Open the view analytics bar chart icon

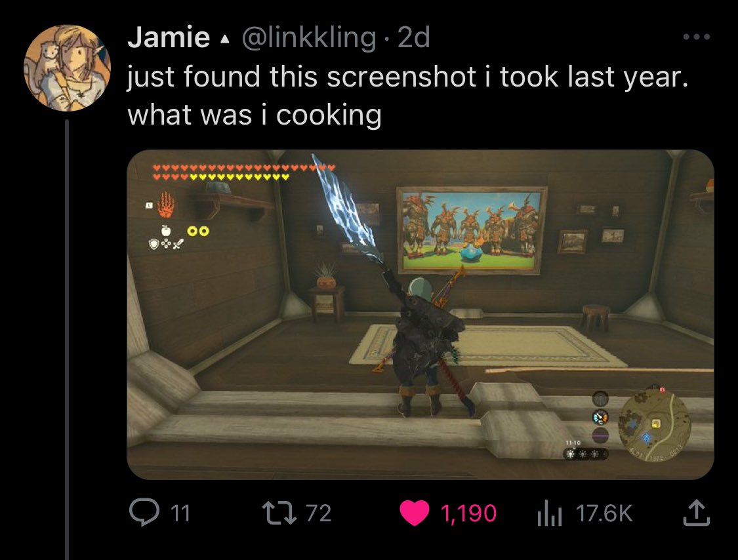[549, 513]
